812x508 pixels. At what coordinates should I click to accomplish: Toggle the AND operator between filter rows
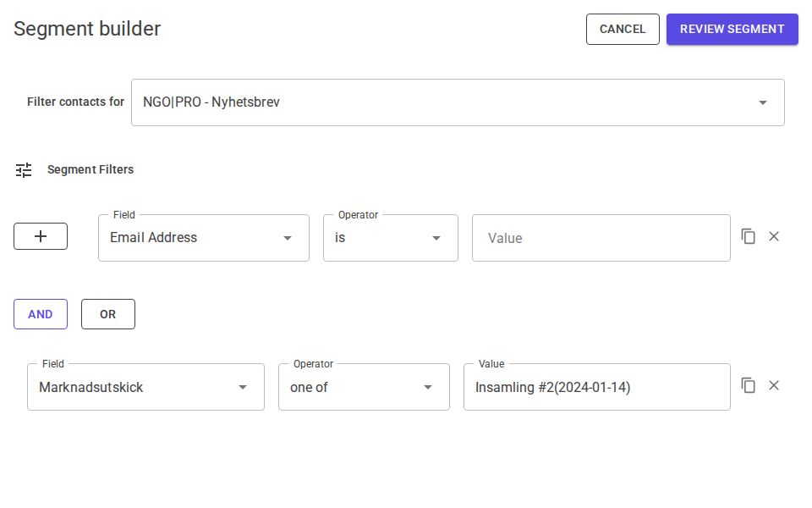[40, 314]
